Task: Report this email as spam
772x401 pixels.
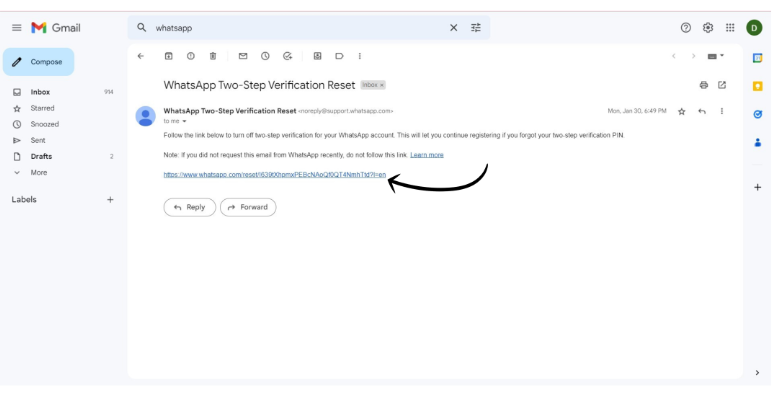Action: click(191, 56)
